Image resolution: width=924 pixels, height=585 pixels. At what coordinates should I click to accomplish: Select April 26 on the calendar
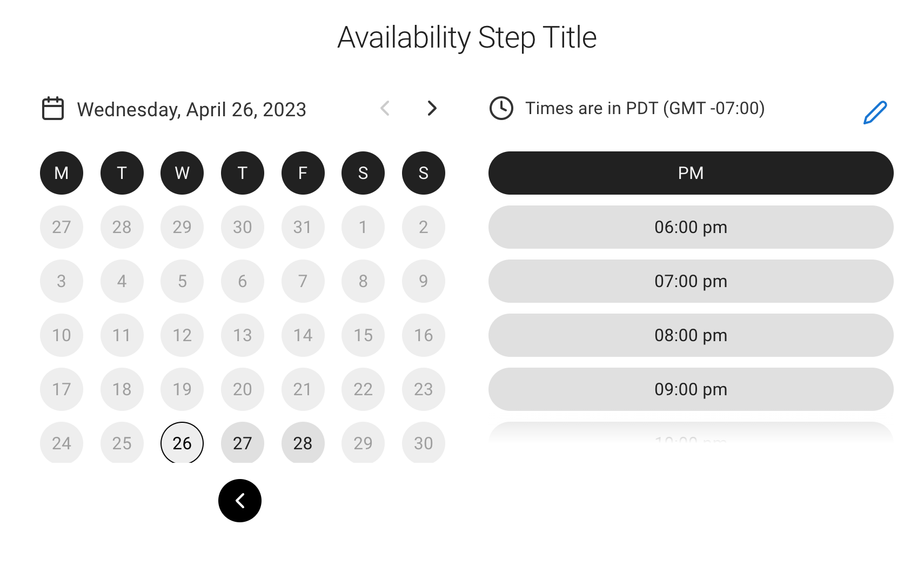pos(182,443)
